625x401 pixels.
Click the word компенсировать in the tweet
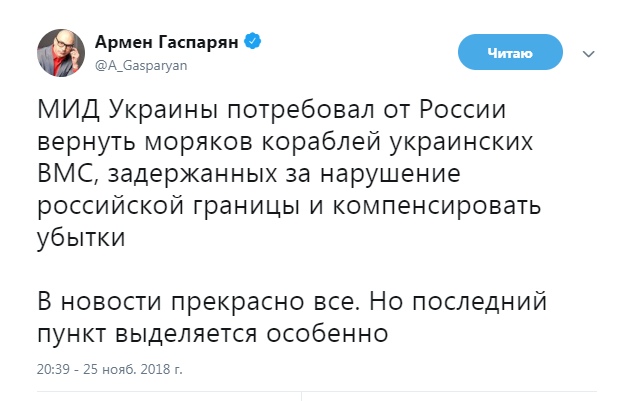click(x=437, y=206)
